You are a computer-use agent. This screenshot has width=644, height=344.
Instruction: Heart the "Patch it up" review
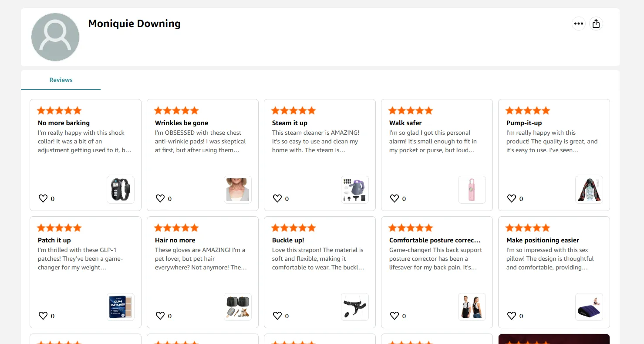click(x=43, y=316)
